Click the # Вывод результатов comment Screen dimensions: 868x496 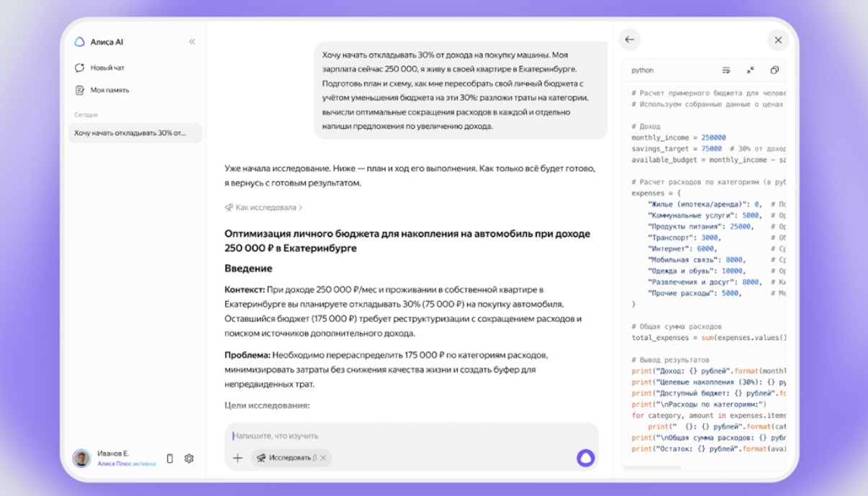click(670, 360)
